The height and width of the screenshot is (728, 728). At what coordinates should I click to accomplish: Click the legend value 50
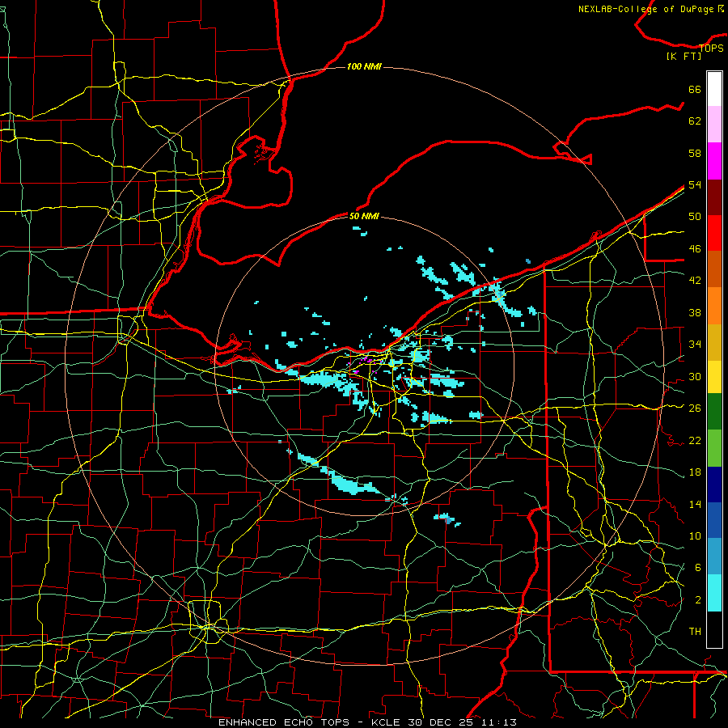(x=695, y=217)
